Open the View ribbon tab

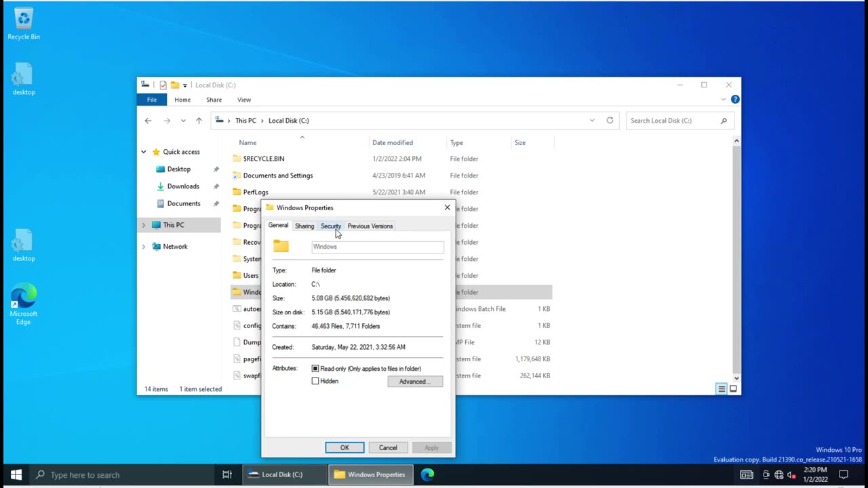coord(243,100)
